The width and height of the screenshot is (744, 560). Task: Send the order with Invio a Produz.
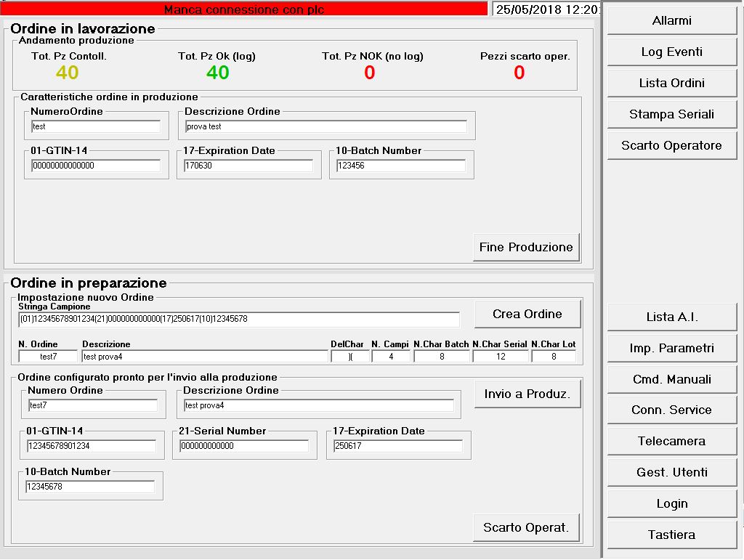pyautogui.click(x=527, y=394)
